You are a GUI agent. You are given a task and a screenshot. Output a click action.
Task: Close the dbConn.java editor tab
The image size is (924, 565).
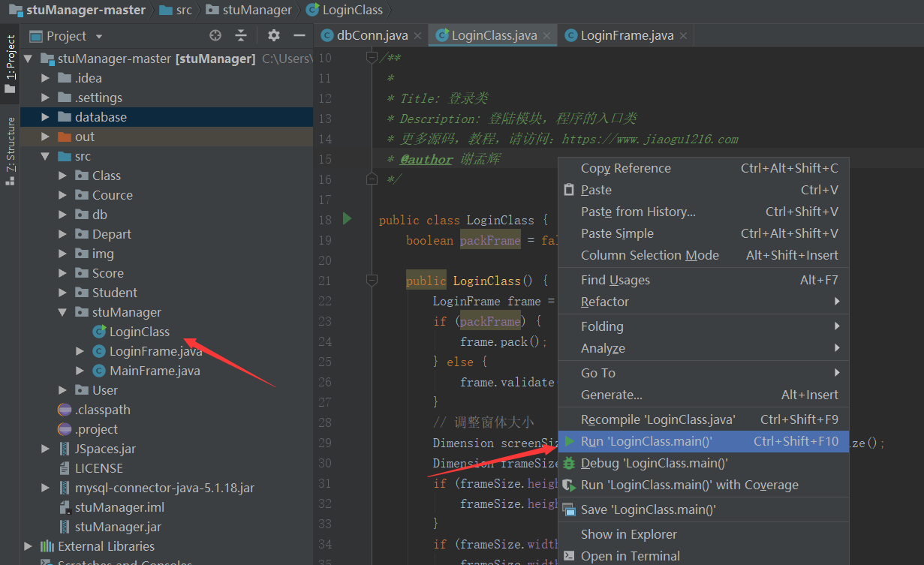[419, 35]
